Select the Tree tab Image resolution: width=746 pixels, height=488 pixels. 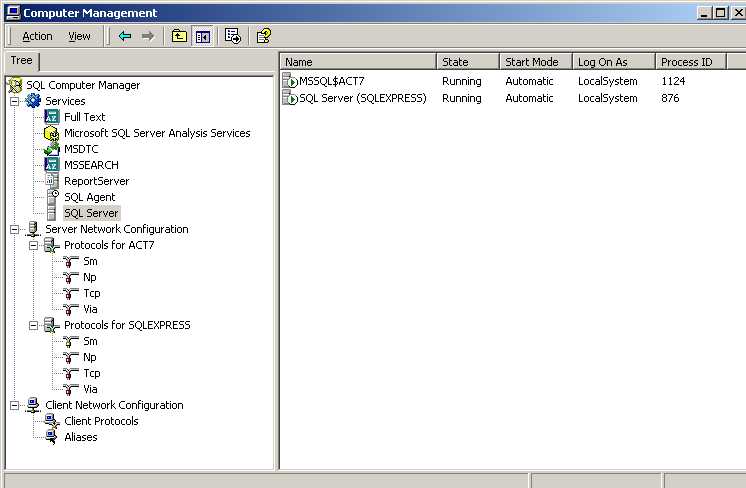point(21,60)
